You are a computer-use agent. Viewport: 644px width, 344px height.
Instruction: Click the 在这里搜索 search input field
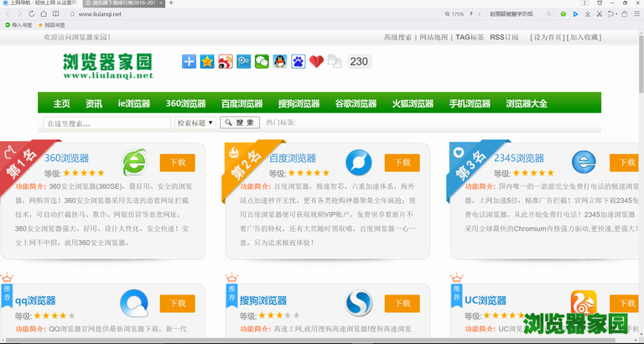[106, 123]
